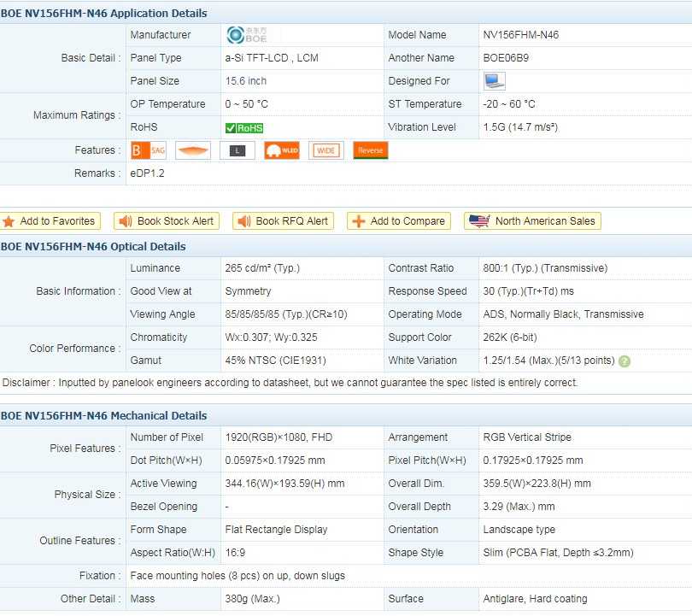Click the 16:9 aspect ratio value
Viewport: 692px width, 616px height.
[x=235, y=553]
